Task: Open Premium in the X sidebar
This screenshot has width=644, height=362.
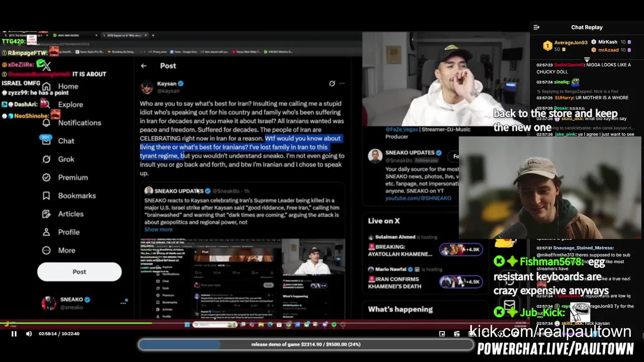Action: coord(72,177)
